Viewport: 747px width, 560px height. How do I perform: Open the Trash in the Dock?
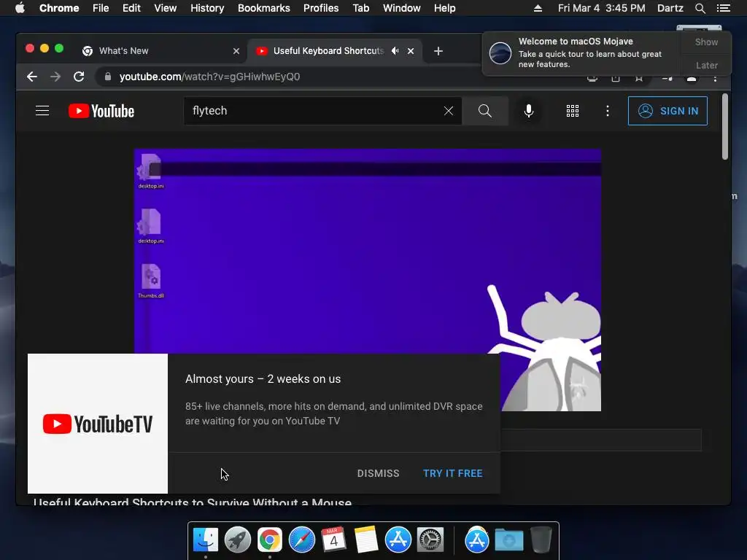(x=541, y=540)
